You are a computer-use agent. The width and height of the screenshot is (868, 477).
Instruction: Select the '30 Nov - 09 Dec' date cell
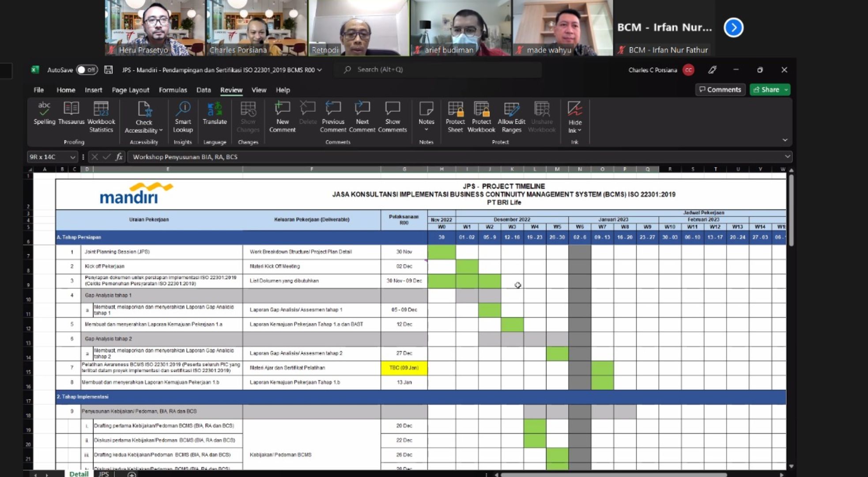404,281
